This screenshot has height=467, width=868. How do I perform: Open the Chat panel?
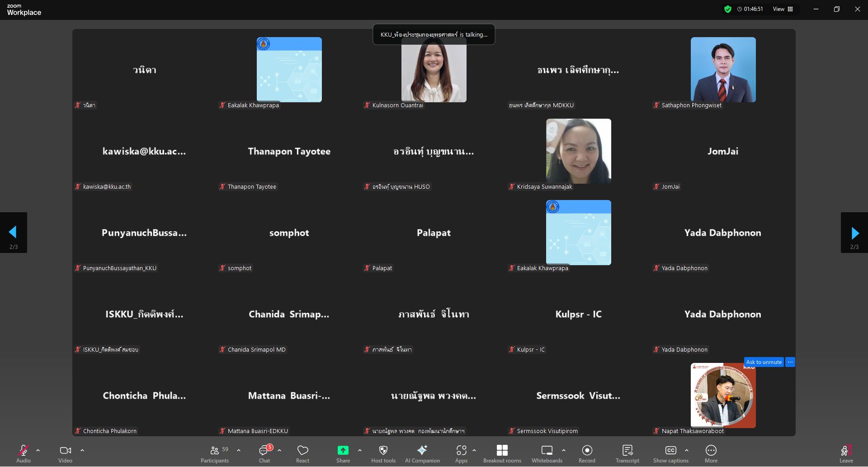[264, 454]
